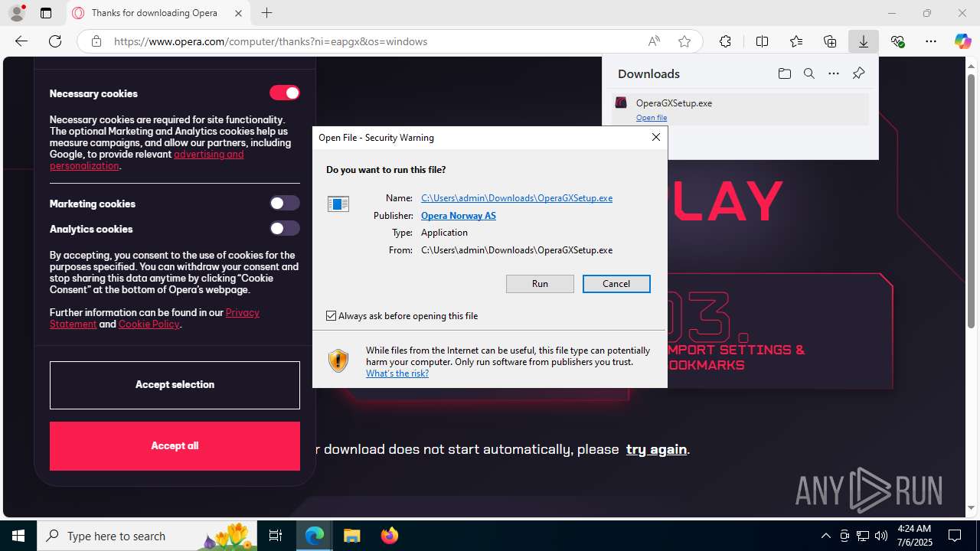Click Run in the Security Warning

tap(540, 284)
